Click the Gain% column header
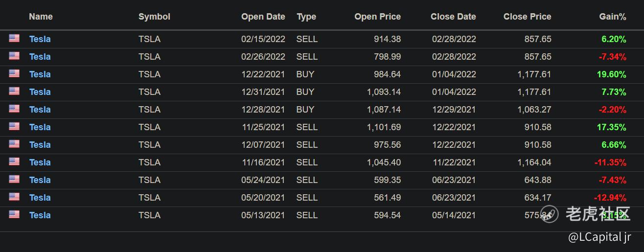 click(612, 17)
